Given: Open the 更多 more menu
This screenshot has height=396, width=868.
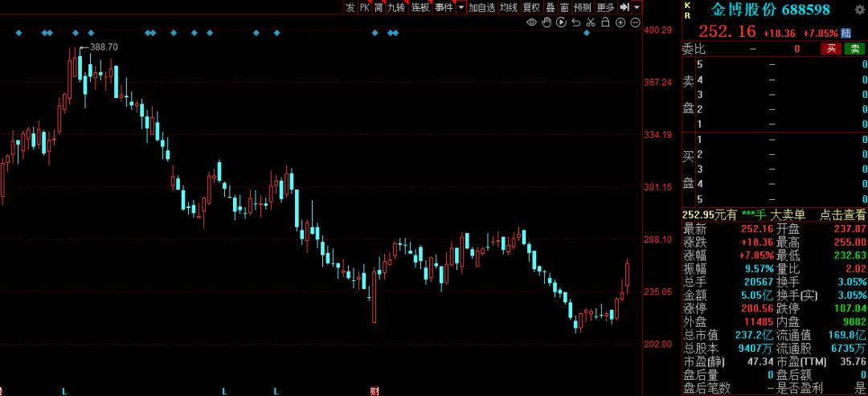Looking at the screenshot, I should click(606, 7).
